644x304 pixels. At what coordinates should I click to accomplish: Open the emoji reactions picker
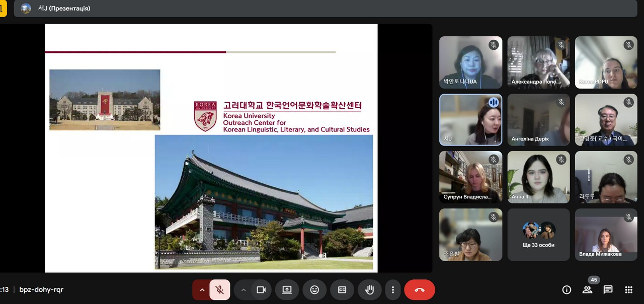point(314,290)
